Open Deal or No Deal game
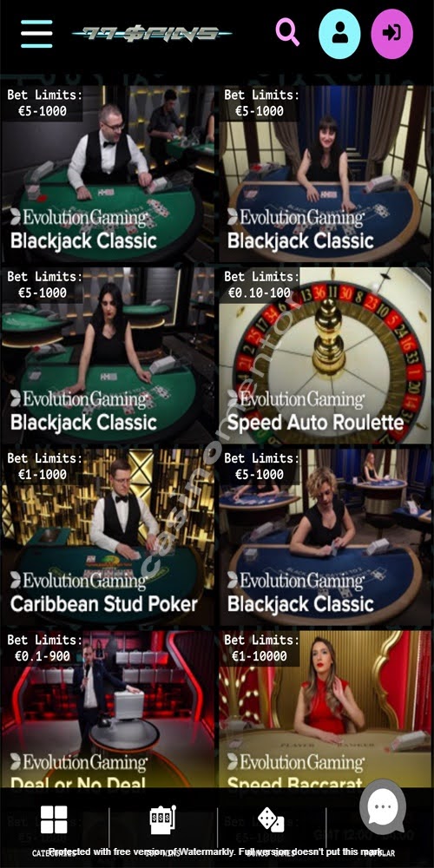434x868 pixels. (108, 710)
